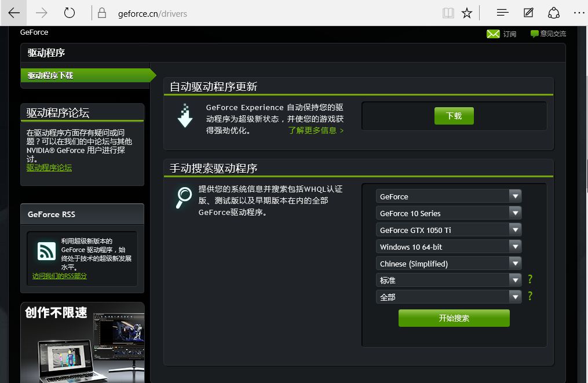Click the 下载 button for GeForce Experience
588x383 pixels.
click(x=454, y=115)
